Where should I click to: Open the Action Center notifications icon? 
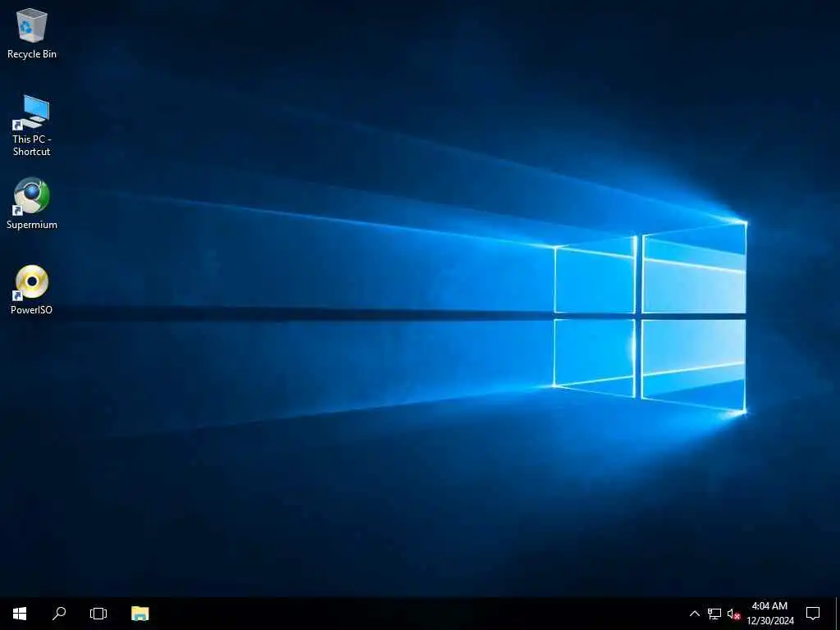click(813, 614)
